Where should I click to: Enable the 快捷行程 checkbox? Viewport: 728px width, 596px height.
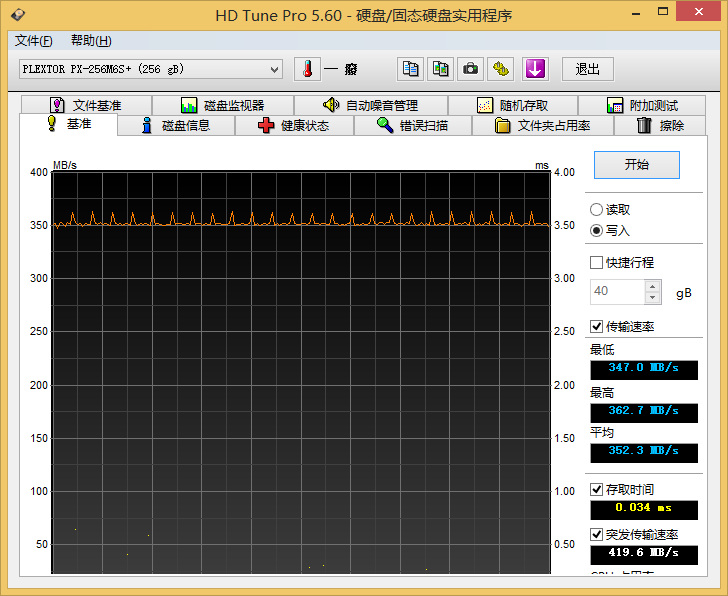pos(597,263)
